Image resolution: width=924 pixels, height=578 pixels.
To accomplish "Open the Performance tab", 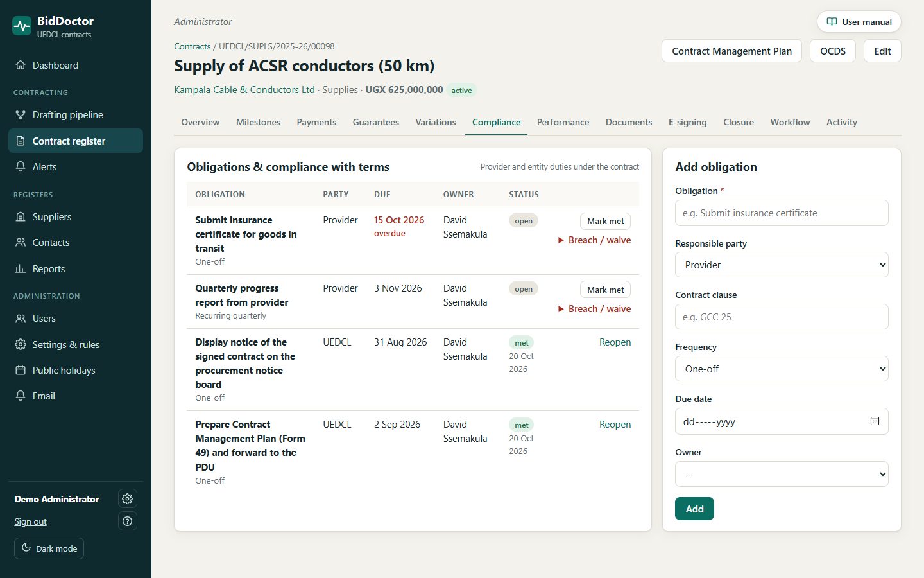I will [x=563, y=122].
